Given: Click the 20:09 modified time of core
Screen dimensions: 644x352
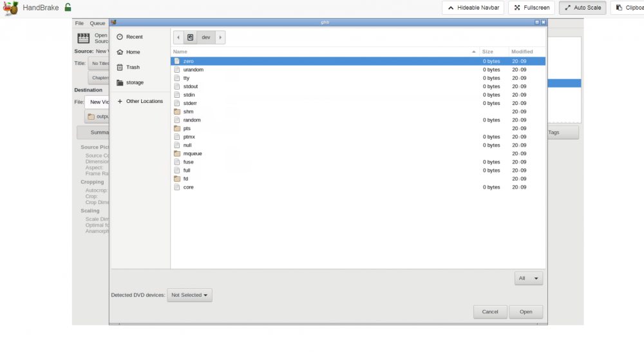Looking at the screenshot, I should coord(519,187).
